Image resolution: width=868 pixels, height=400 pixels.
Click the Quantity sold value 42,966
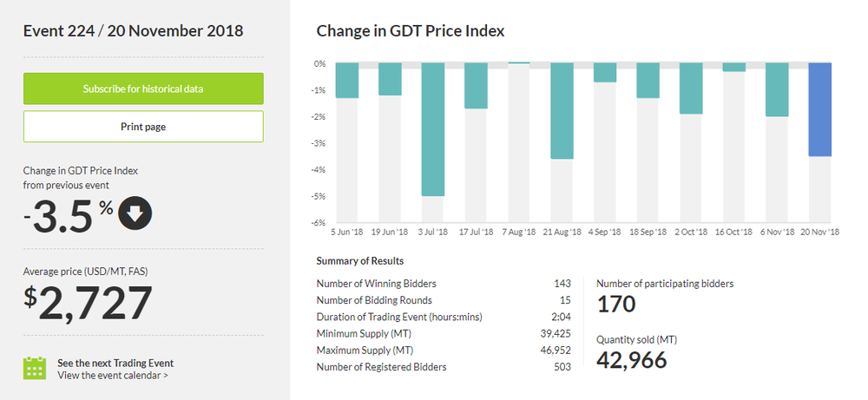632,359
